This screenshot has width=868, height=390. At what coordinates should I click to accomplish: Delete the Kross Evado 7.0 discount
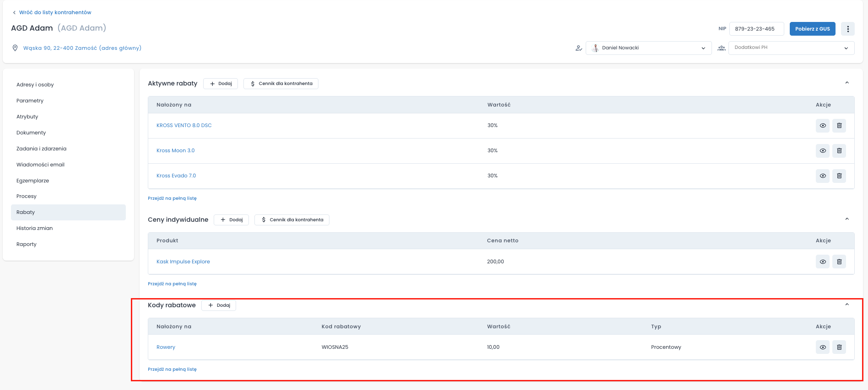[x=839, y=176]
